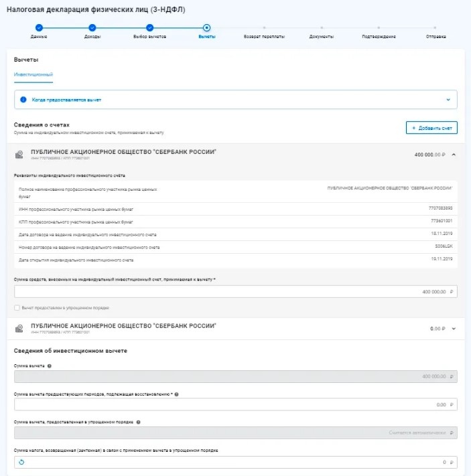Click the 'Считается автоматически' disabled field
Image resolution: width=471 pixels, height=476 pixels.
[x=236, y=433]
